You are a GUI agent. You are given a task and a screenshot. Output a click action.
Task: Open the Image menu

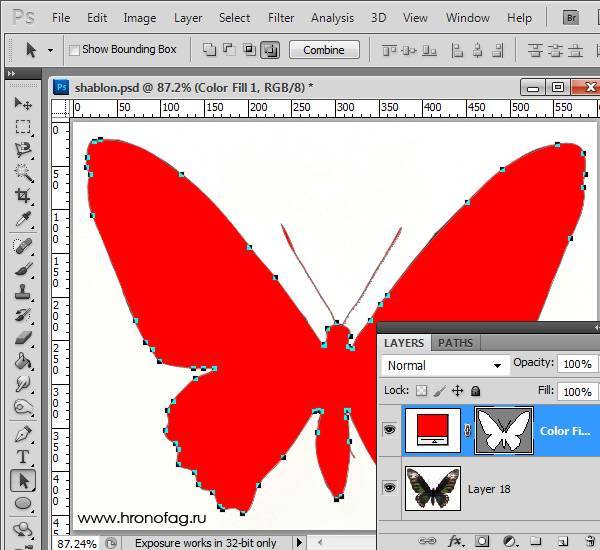click(140, 18)
